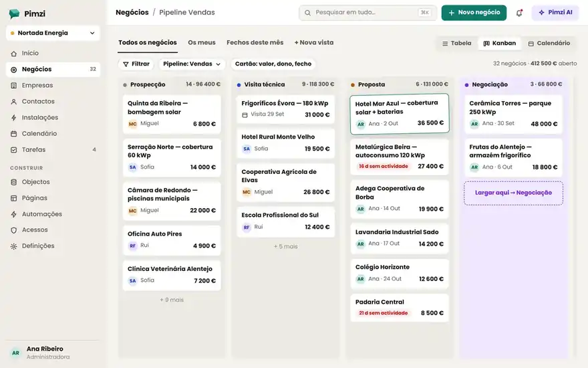Open Cartão: valor, dono, fecho options
The width and height of the screenshot is (588, 368).
(x=273, y=64)
